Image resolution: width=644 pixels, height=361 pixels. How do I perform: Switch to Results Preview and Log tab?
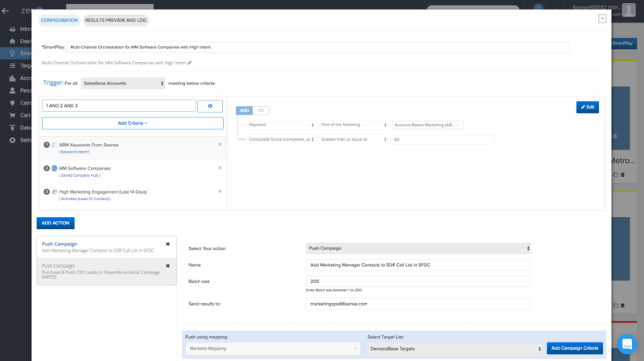(116, 20)
